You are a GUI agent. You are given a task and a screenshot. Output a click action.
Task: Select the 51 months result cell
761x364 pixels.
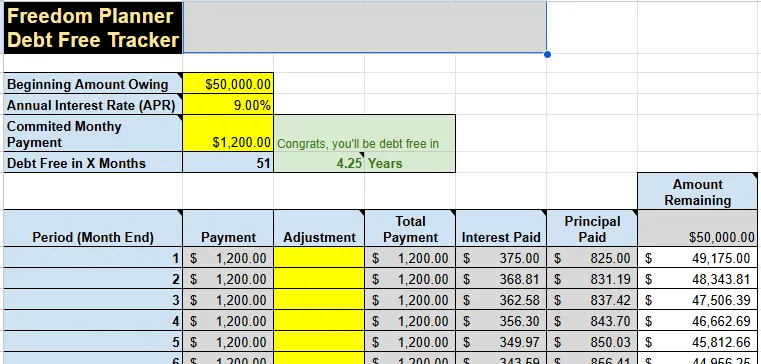point(228,162)
